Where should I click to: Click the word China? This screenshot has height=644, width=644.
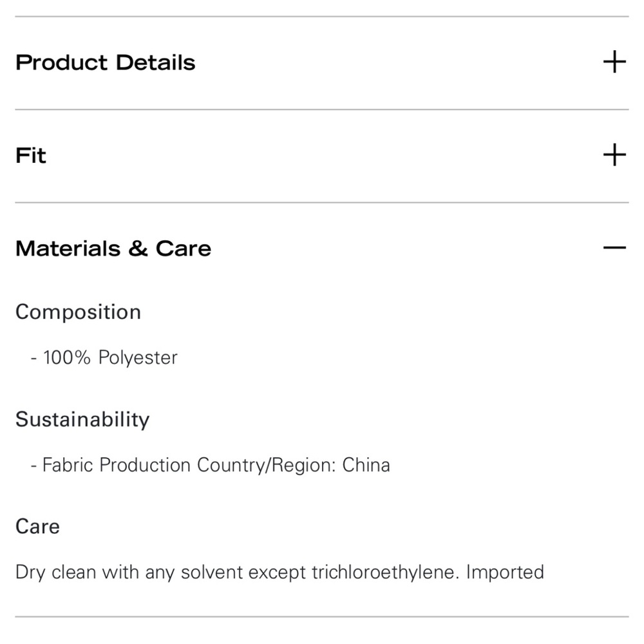366,465
